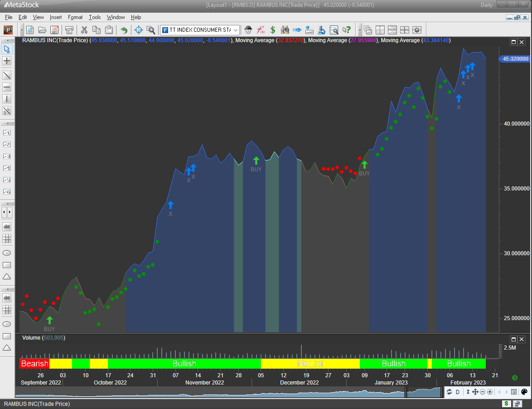The width and height of the screenshot is (532, 409).
Task: Click the blue dotted arrow toolbar icon
Action: pos(297,30)
